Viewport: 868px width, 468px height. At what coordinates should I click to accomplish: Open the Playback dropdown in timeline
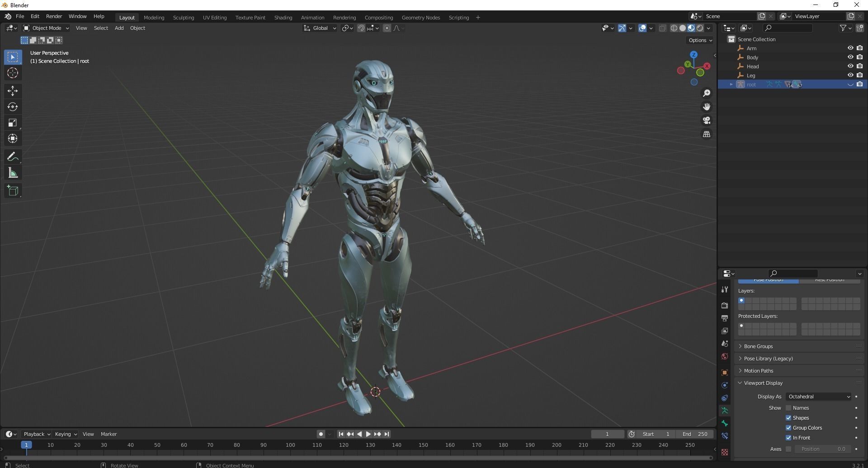tap(37, 434)
